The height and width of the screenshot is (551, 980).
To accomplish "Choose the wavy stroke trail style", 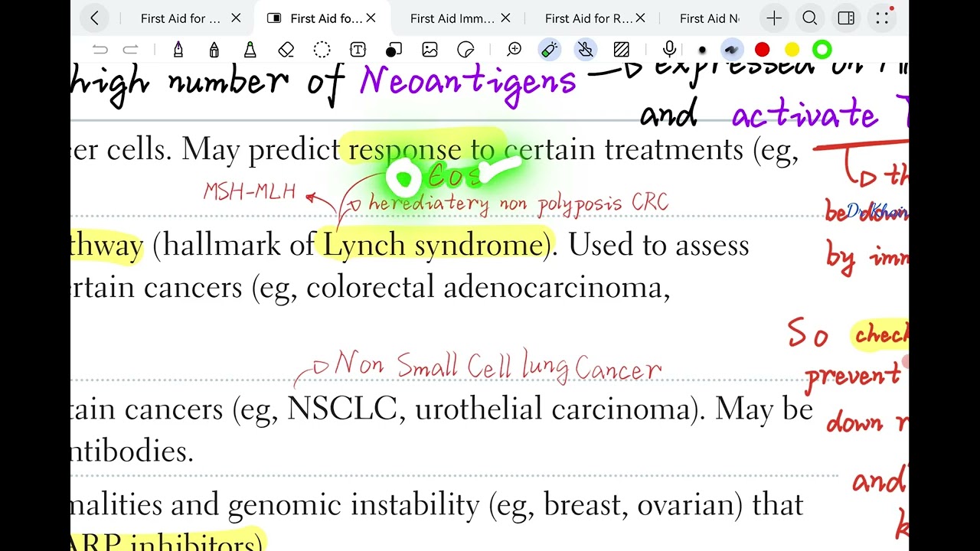I will [x=732, y=50].
